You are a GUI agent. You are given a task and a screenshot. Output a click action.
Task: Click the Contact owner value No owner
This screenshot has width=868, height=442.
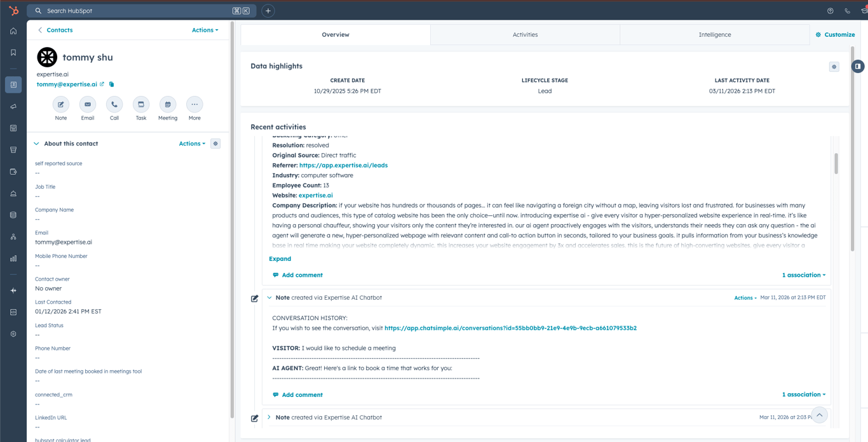point(48,288)
